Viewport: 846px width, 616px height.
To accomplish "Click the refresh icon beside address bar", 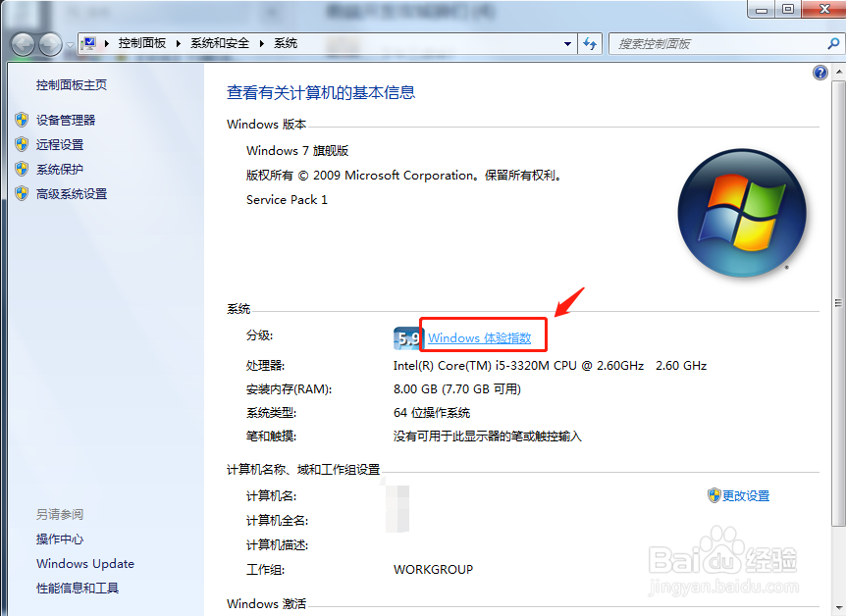I will [x=590, y=43].
